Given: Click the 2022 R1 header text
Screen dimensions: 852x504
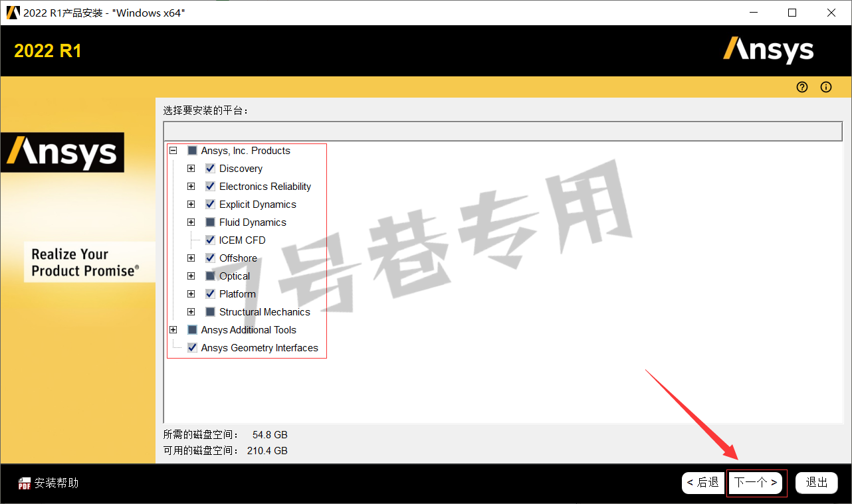Looking at the screenshot, I should [x=48, y=51].
